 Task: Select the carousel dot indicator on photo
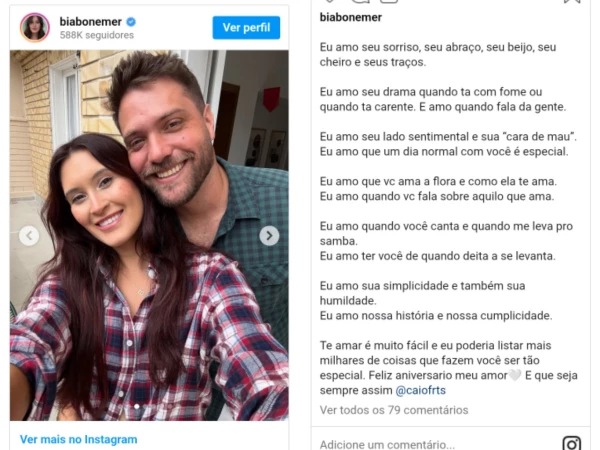pyautogui.click(x=137, y=406)
